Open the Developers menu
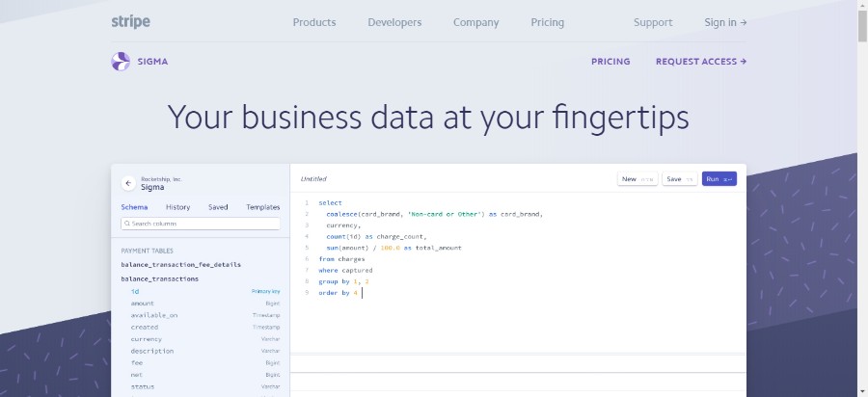Image resolution: width=868 pixels, height=397 pixels. tap(394, 22)
